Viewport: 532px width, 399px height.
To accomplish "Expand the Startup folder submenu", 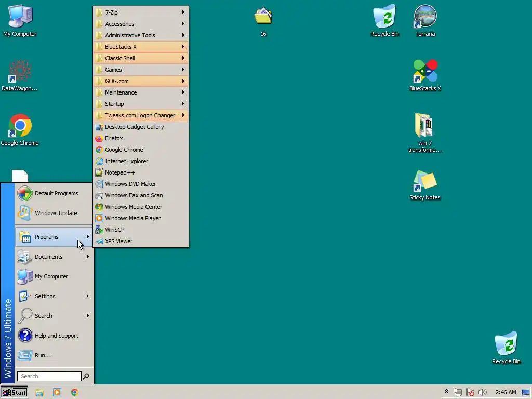I will (141, 104).
